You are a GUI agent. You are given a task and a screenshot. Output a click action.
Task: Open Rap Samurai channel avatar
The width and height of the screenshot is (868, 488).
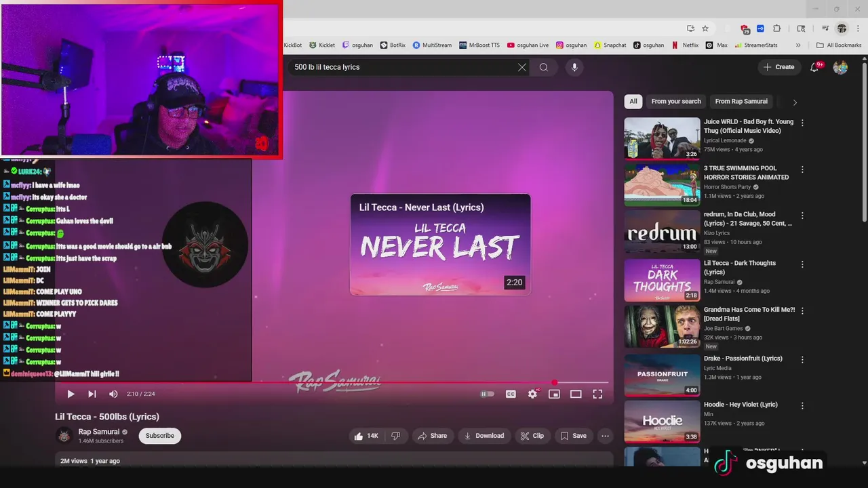[x=64, y=436]
